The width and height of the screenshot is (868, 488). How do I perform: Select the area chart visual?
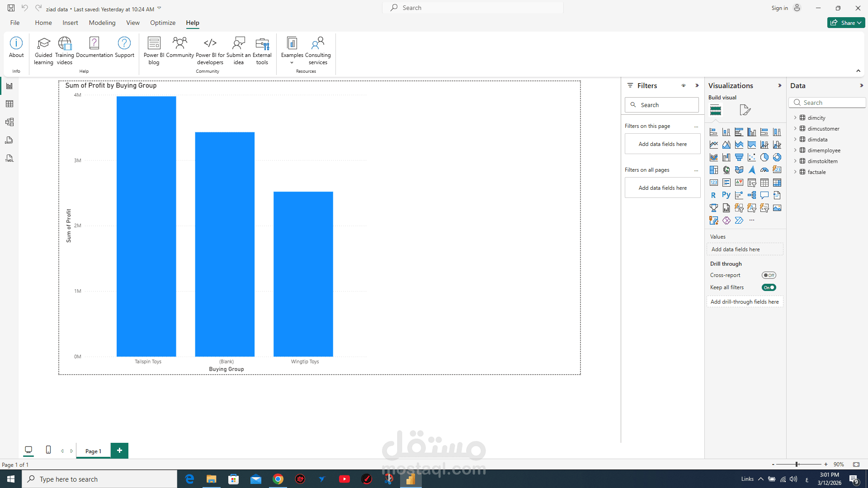(726, 145)
